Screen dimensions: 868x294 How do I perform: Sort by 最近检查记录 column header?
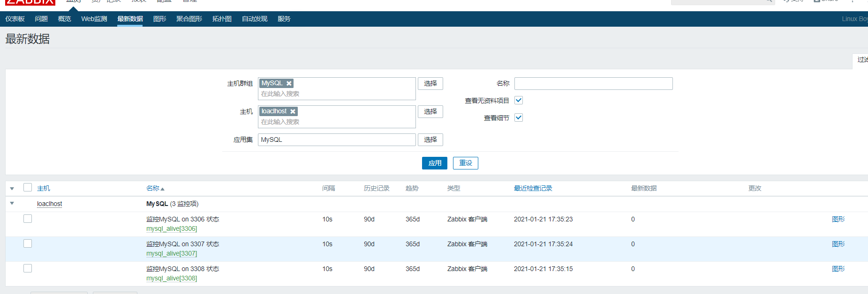(533, 188)
